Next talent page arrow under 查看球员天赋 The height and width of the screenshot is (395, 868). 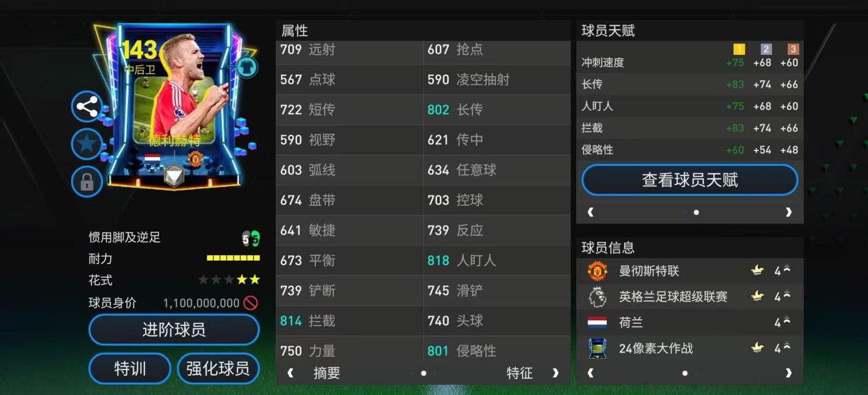789,212
